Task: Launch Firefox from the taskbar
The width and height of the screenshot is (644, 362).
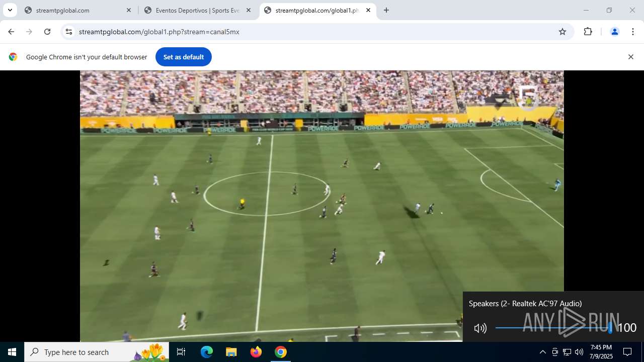Action: 256,352
